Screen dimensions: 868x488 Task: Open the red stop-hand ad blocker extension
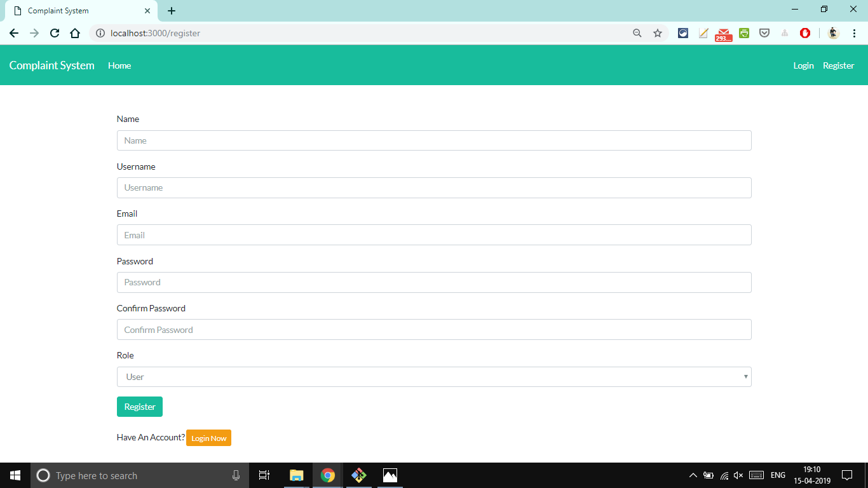pos(805,33)
